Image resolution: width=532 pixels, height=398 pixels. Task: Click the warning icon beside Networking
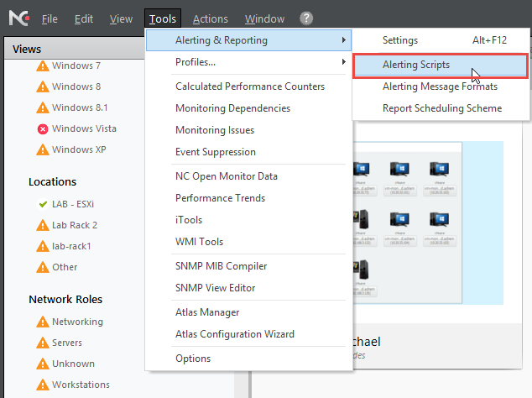[43, 322]
